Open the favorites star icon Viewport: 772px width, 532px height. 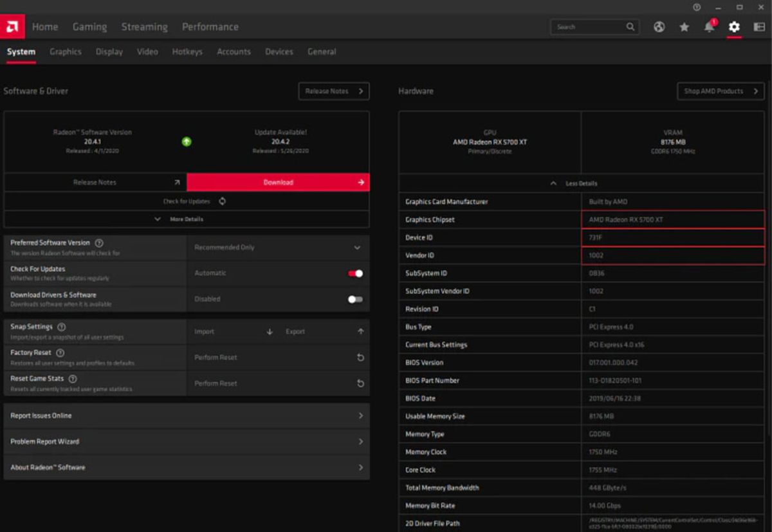[684, 27]
